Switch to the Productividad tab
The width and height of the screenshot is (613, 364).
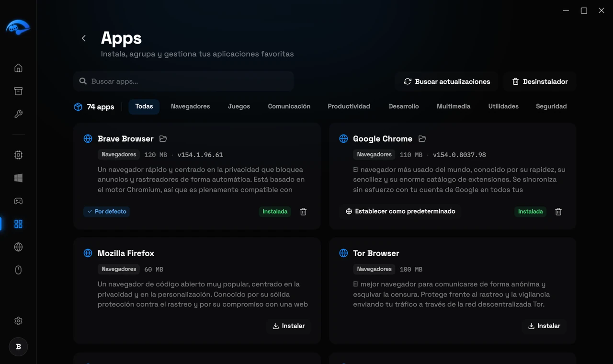tap(349, 106)
